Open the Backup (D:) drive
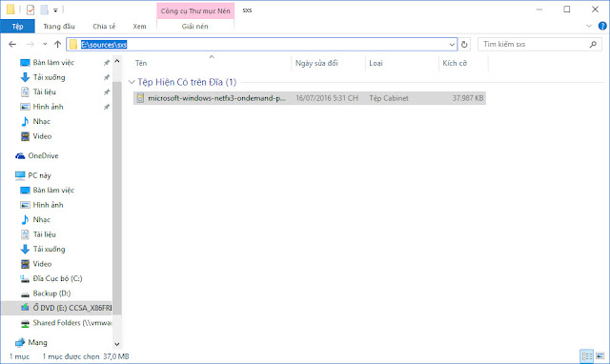 51,293
